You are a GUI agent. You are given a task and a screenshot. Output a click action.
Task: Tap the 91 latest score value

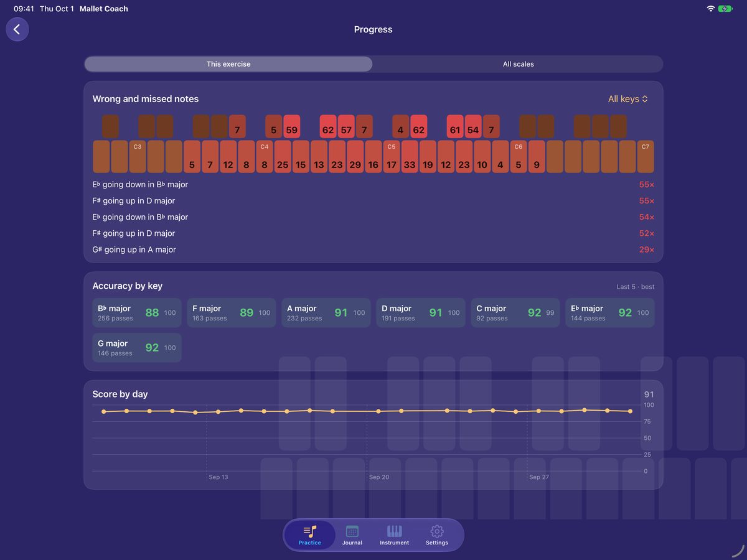point(649,394)
